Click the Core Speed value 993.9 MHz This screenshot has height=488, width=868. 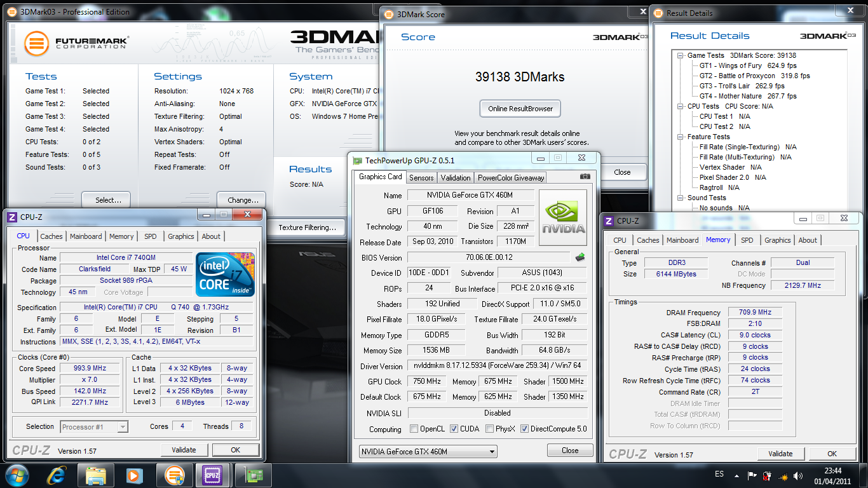[90, 368]
